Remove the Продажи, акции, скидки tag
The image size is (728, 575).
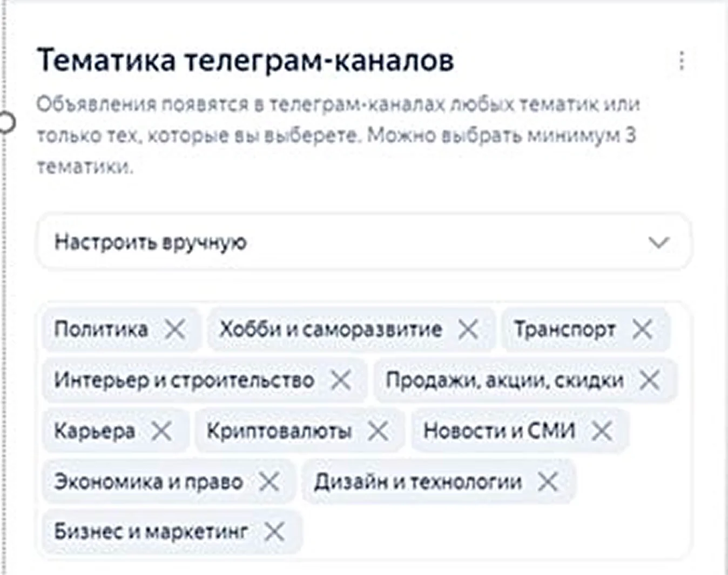[x=650, y=380]
